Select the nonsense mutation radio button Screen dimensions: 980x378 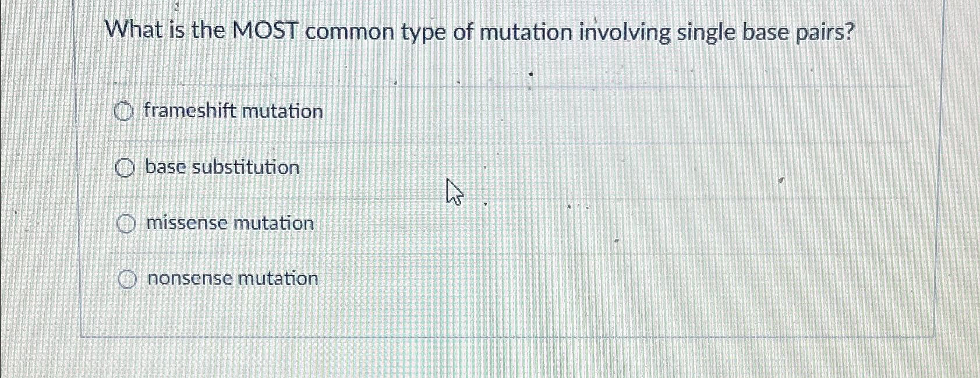pyautogui.click(x=128, y=278)
